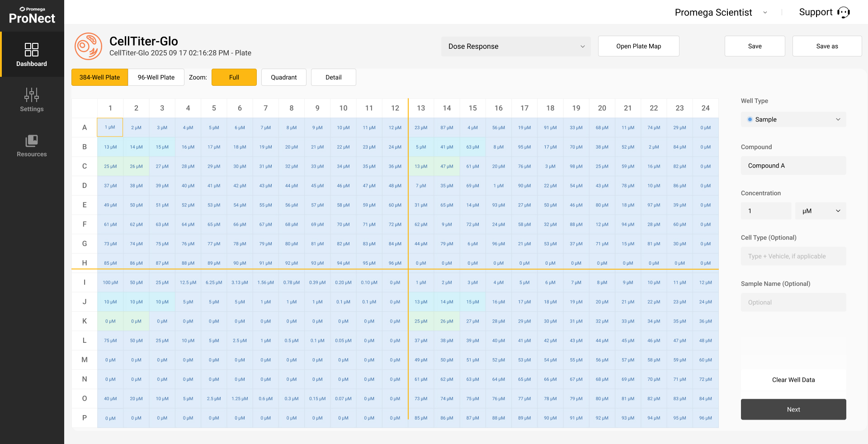The height and width of the screenshot is (444, 868).
Task: Select well I1 with 100 µM
Action: tap(110, 283)
